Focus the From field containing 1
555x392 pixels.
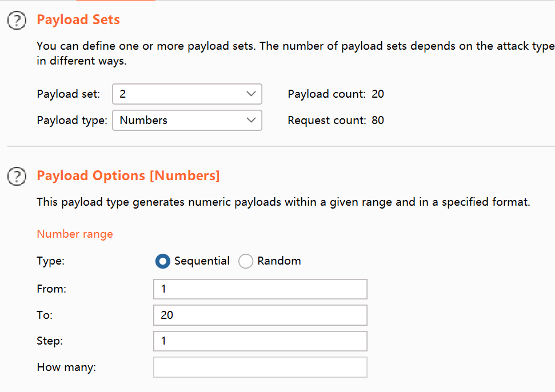pyautogui.click(x=260, y=289)
